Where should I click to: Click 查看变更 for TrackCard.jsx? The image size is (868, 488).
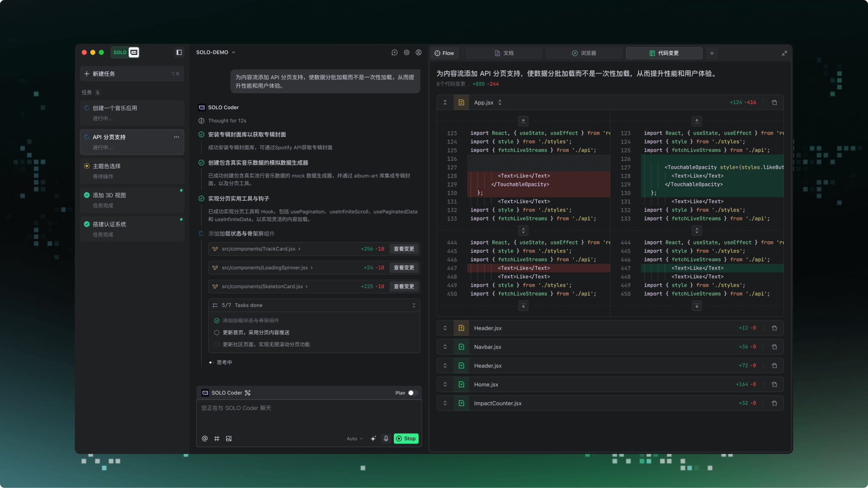[x=404, y=249]
